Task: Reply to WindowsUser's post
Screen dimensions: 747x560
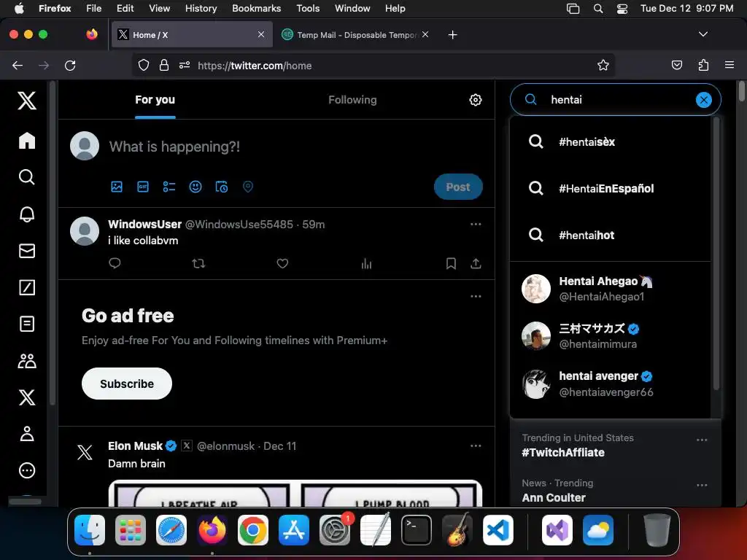Action: 115,263
